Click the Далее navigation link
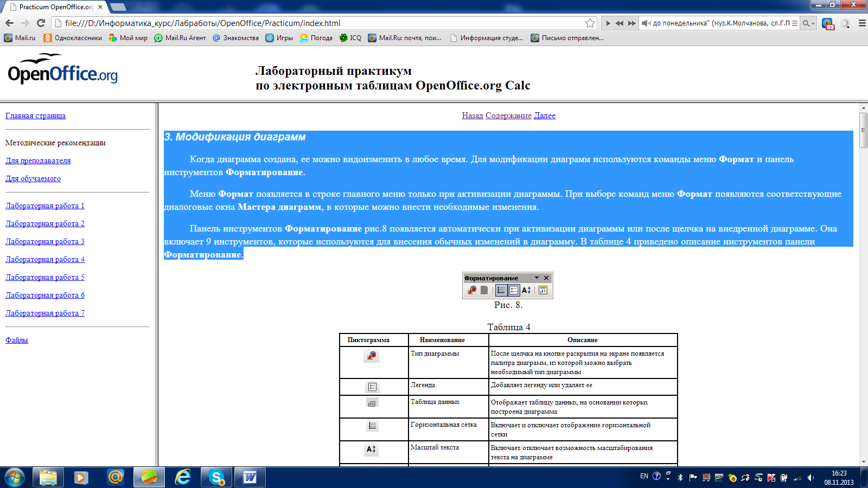 545,115
